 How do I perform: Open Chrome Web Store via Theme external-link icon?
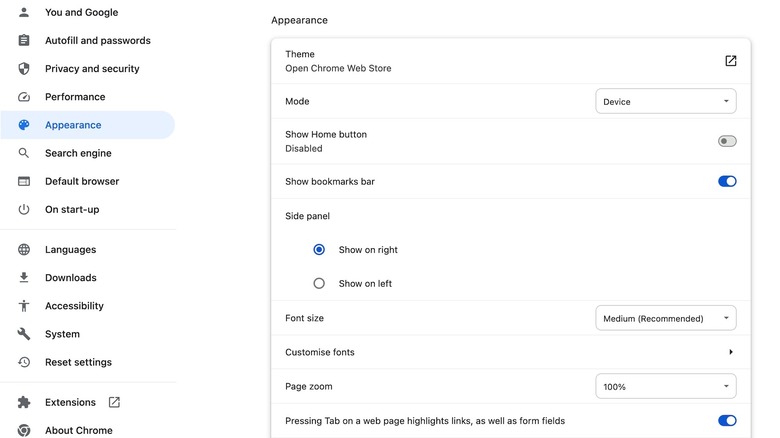731,61
